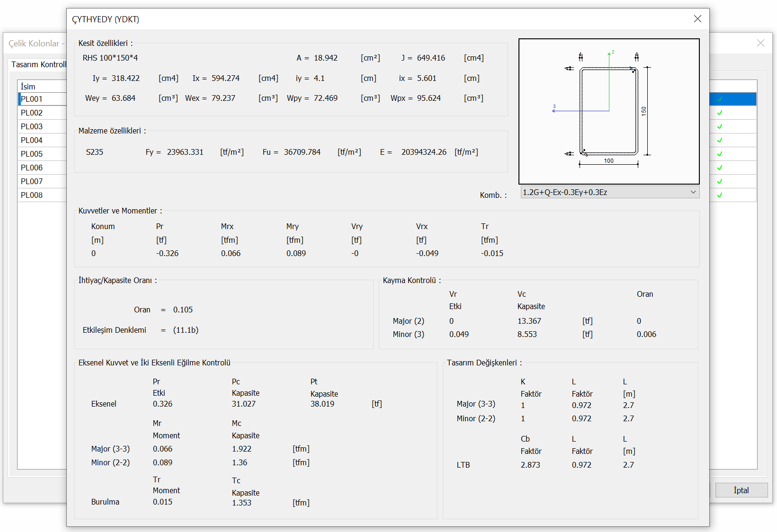Click the green checkmark in PL007 row
The image size is (777, 532).
(x=720, y=181)
